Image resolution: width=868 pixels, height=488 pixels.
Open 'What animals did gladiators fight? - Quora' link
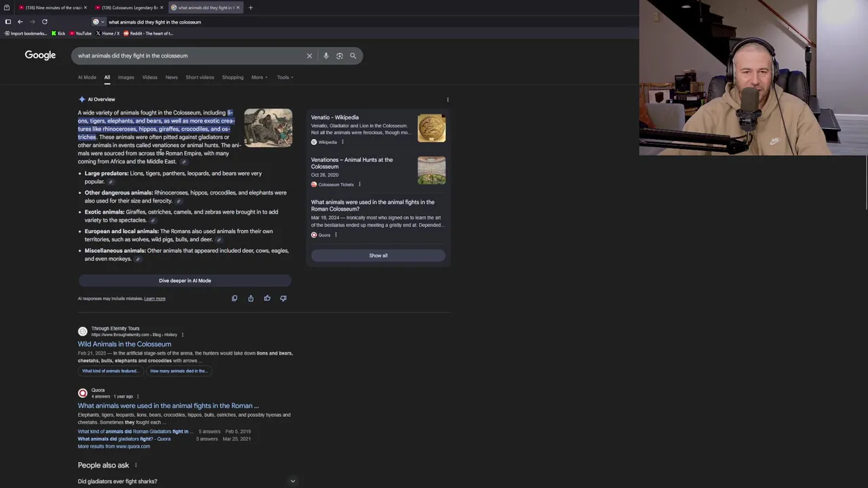[124, 439]
